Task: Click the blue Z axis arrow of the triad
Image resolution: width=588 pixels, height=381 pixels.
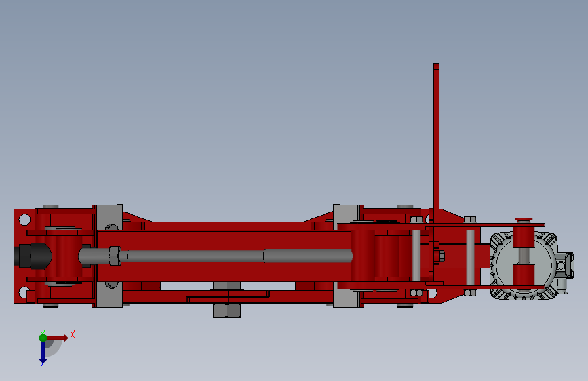Action: pos(43,352)
